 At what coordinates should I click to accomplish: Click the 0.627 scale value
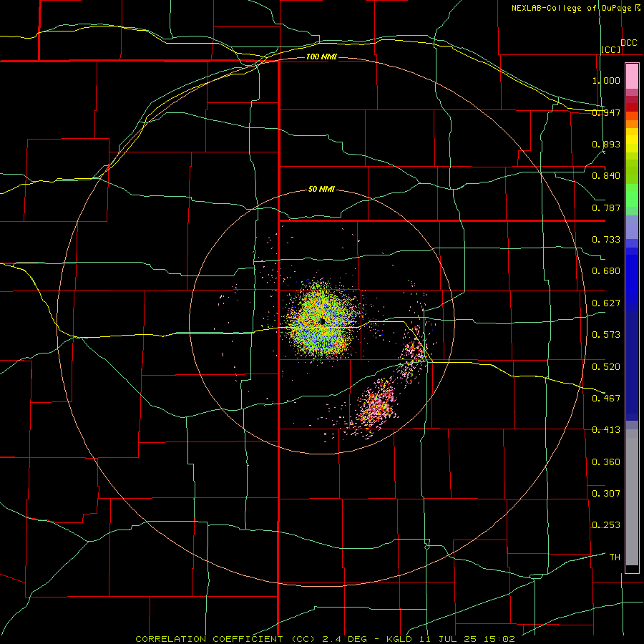pyautogui.click(x=606, y=303)
